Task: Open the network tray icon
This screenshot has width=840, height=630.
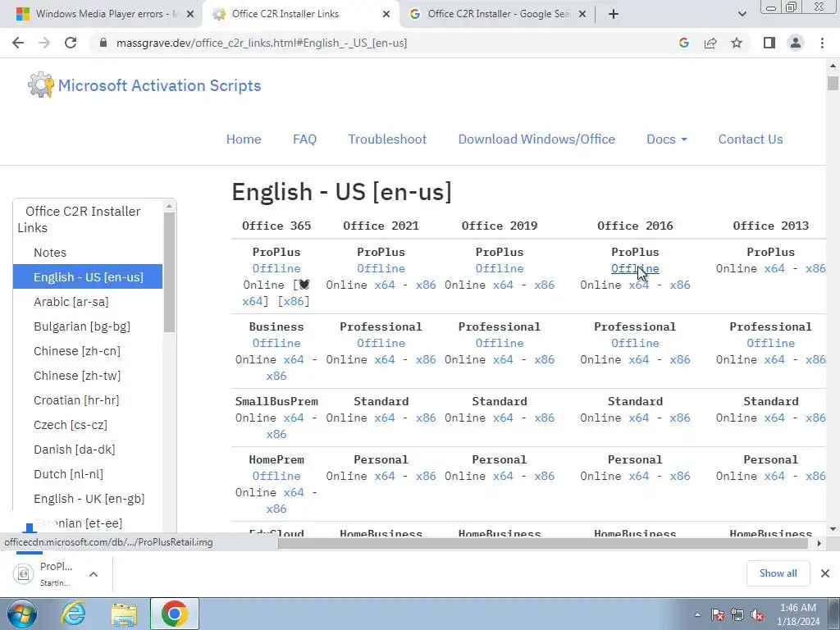Action: 737,615
